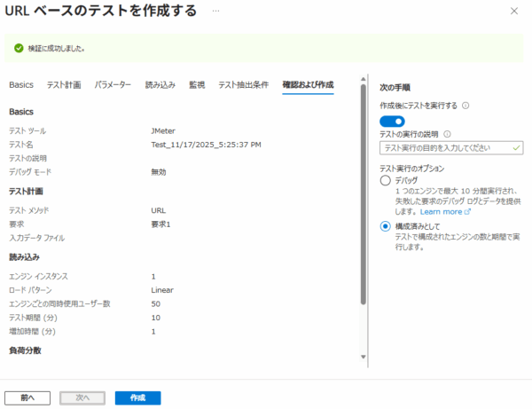This screenshot has height=409, width=532.
Task: Click external link icon next to Learn more
Action: (467, 213)
